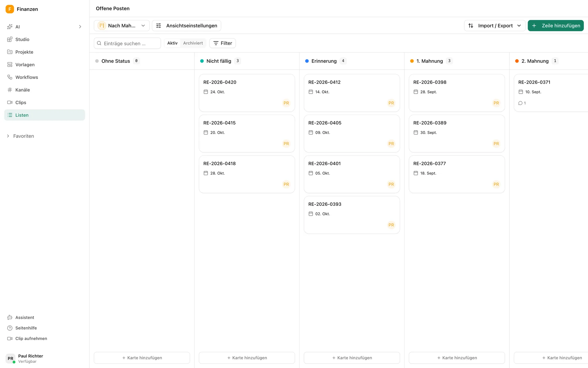Expand the AI submenu chevron
The image size is (588, 368).
pos(80,27)
